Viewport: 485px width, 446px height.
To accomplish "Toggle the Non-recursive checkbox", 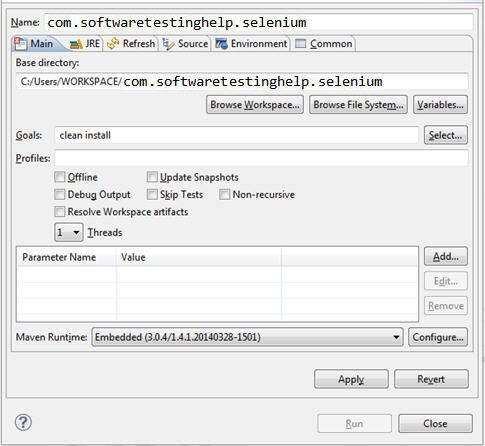I will coord(225,194).
